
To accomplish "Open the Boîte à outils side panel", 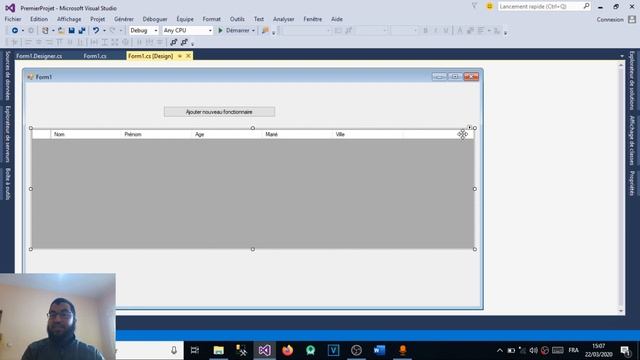I will [8, 184].
